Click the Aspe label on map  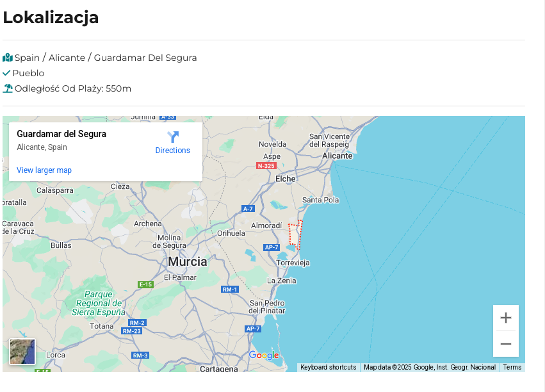pyautogui.click(x=272, y=156)
